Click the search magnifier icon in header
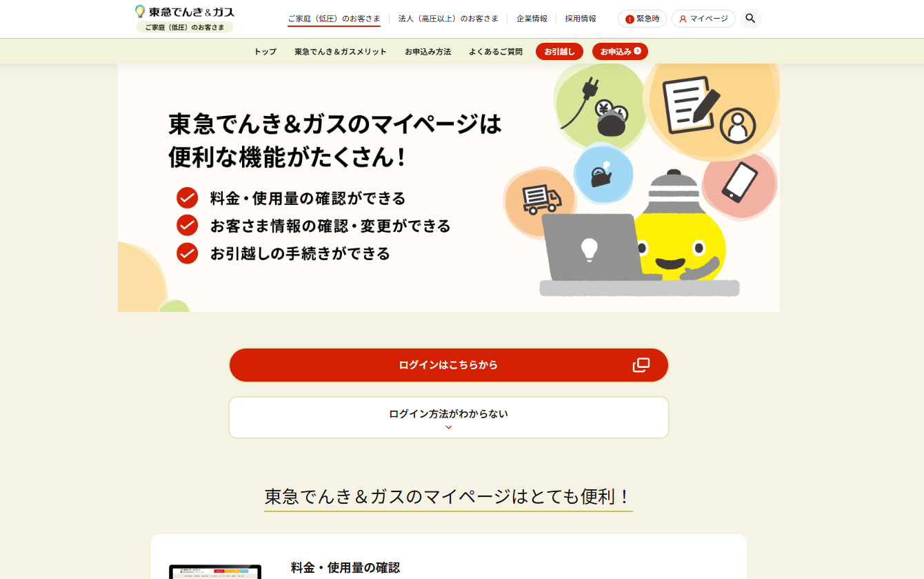This screenshot has width=924, height=579. click(x=750, y=19)
